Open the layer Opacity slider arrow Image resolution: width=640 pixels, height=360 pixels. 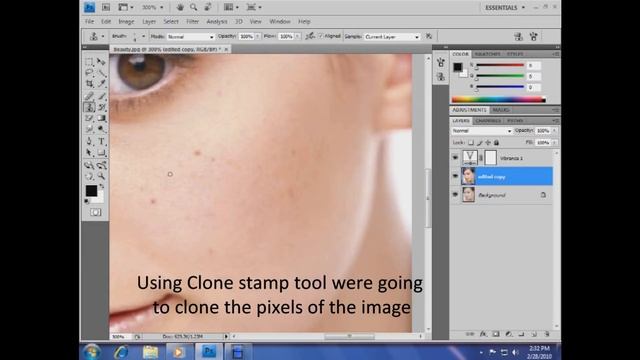[x=554, y=131]
